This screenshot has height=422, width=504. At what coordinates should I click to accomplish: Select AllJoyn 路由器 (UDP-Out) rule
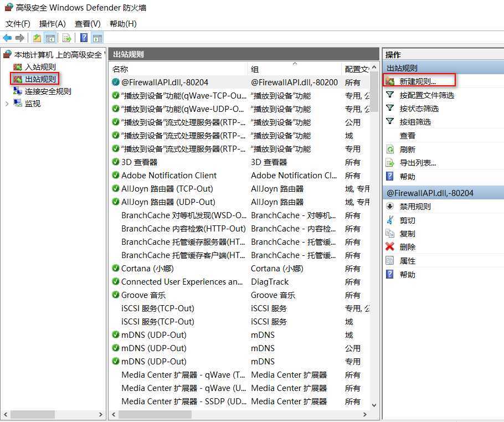click(240, 202)
